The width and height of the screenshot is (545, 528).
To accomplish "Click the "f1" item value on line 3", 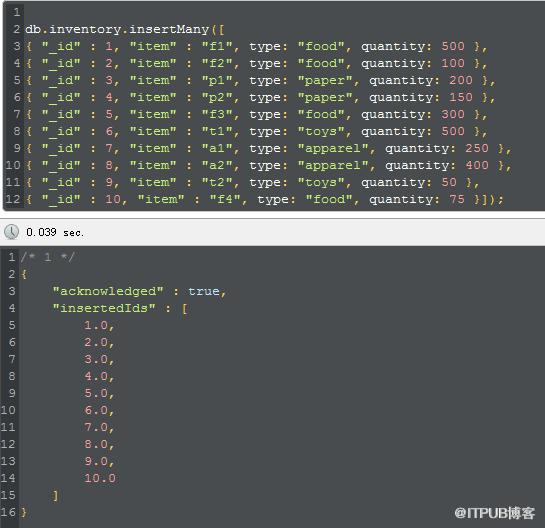I will [217, 47].
